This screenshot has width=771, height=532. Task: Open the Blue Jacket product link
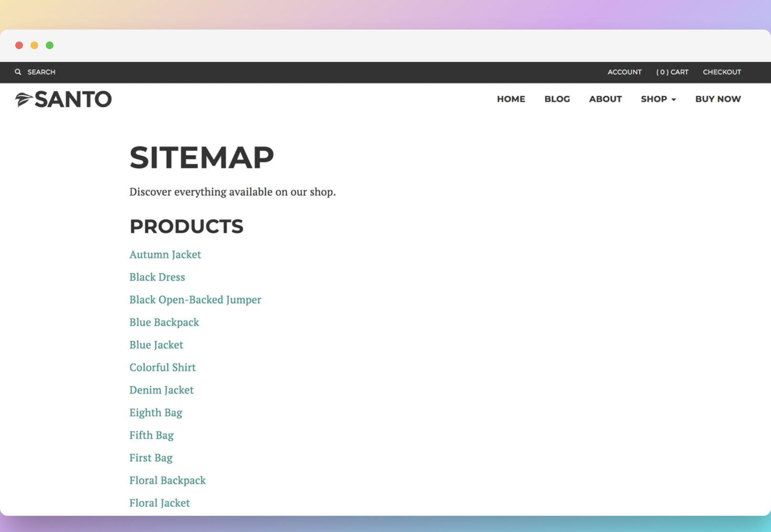click(156, 345)
